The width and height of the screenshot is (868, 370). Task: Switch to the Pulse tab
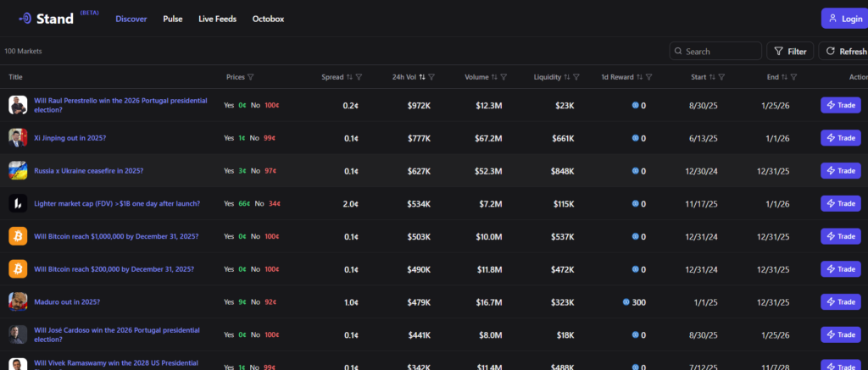click(173, 19)
